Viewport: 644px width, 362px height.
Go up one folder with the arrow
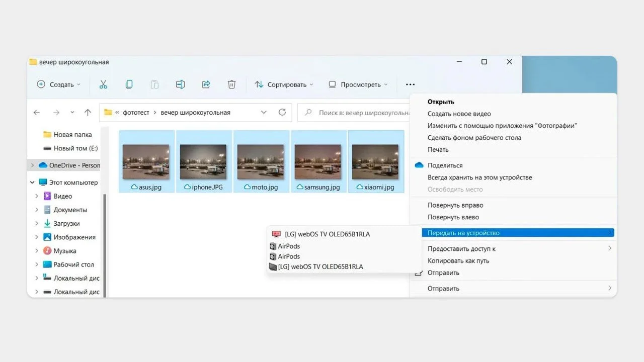(x=88, y=113)
